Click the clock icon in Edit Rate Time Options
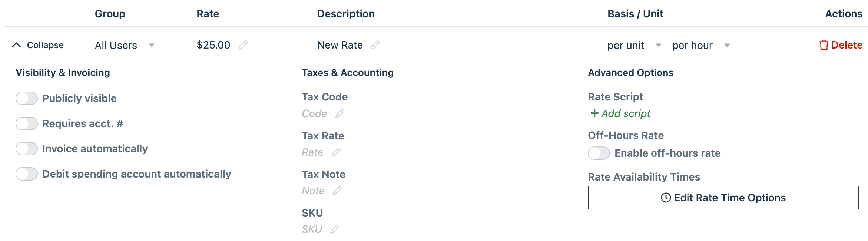 click(x=665, y=198)
